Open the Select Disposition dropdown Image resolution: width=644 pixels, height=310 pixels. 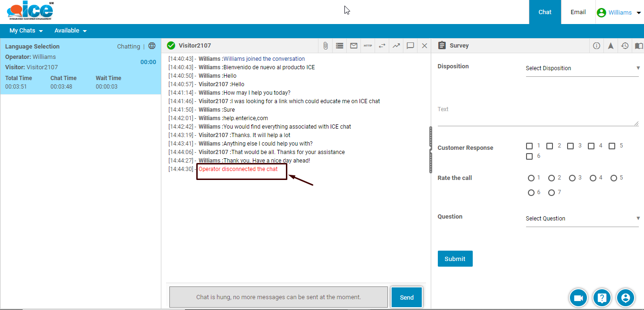pos(582,68)
